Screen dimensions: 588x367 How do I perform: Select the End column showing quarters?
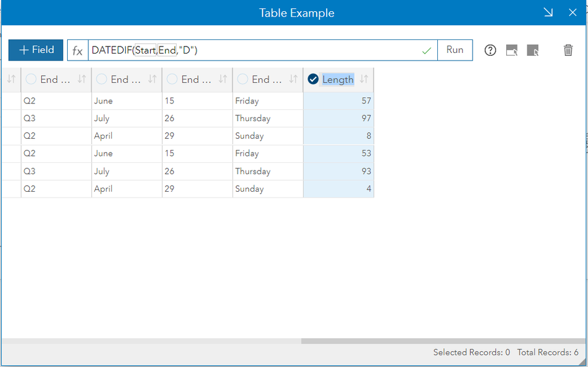tap(31, 79)
